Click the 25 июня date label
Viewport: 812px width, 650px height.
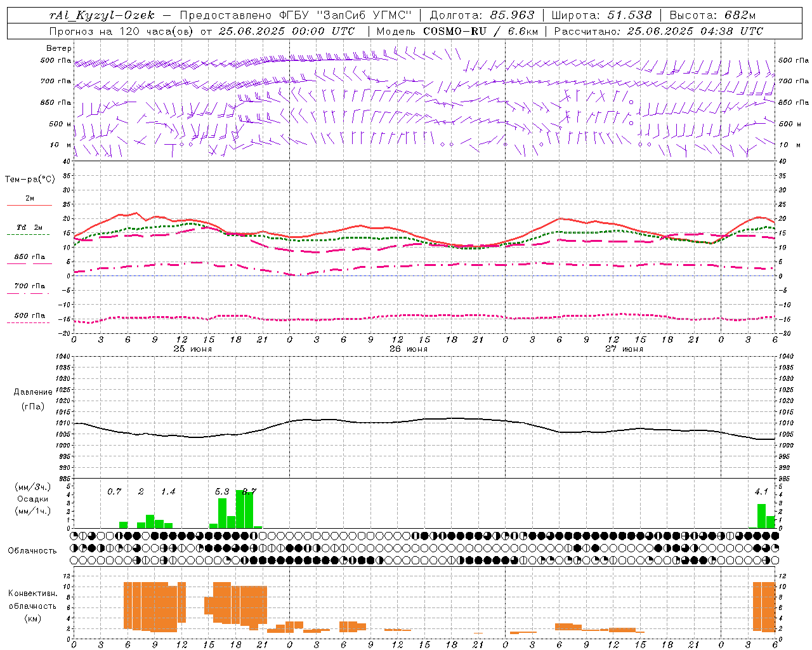pyautogui.click(x=193, y=349)
